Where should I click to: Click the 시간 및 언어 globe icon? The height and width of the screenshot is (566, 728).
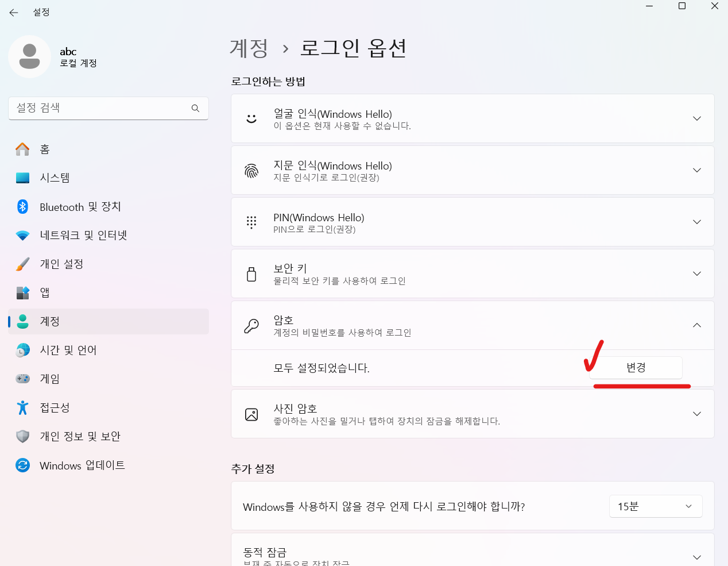click(22, 351)
